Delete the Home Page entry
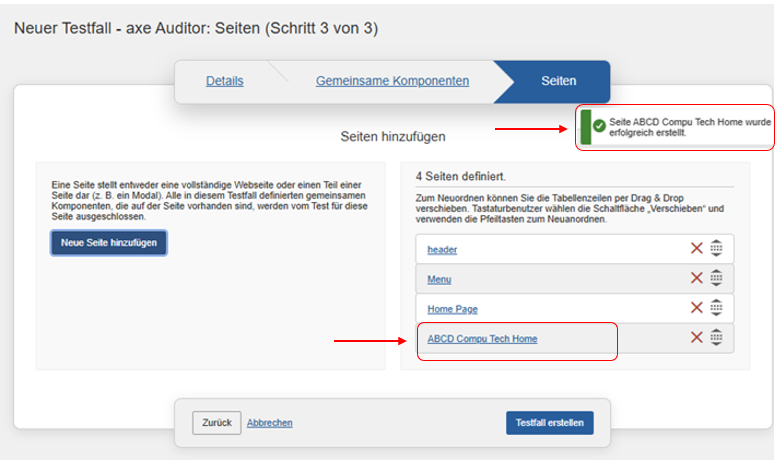778x462 pixels. (x=697, y=309)
